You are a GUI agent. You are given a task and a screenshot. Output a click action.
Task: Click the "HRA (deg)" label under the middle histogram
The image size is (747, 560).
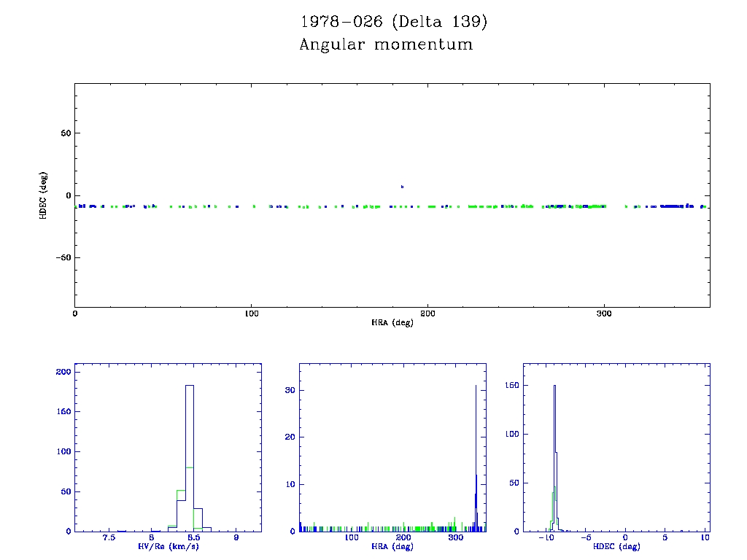tap(392, 546)
